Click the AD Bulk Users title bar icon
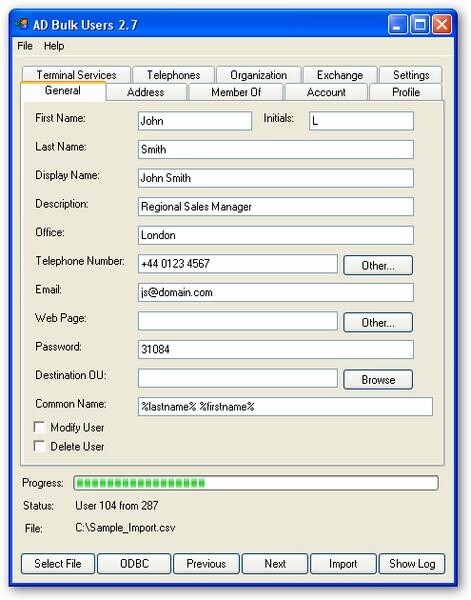The width and height of the screenshot is (471, 600). [x=21, y=24]
